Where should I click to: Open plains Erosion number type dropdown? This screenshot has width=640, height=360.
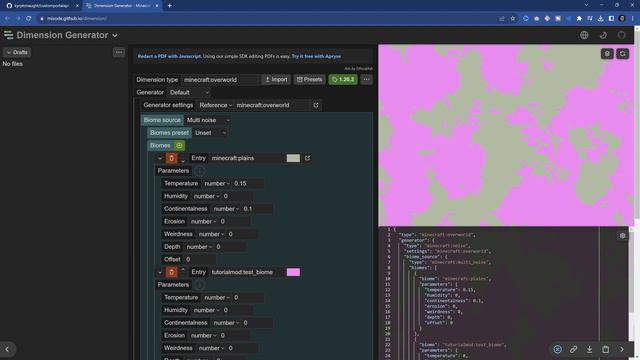tap(203, 222)
